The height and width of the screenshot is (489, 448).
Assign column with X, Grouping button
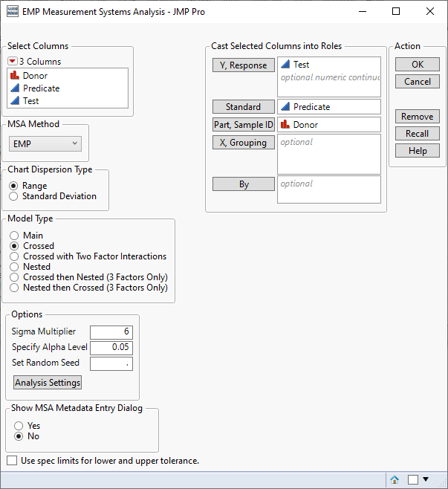point(244,143)
